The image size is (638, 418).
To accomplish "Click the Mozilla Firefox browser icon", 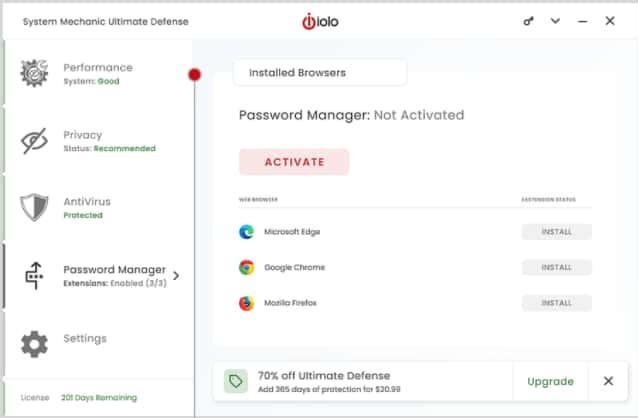I will [247, 303].
